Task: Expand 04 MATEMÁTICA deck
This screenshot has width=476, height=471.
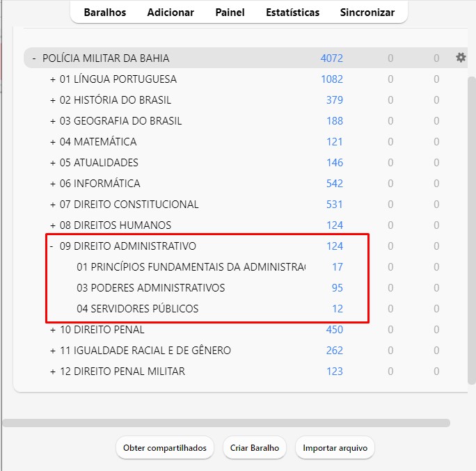Action: 53,142
